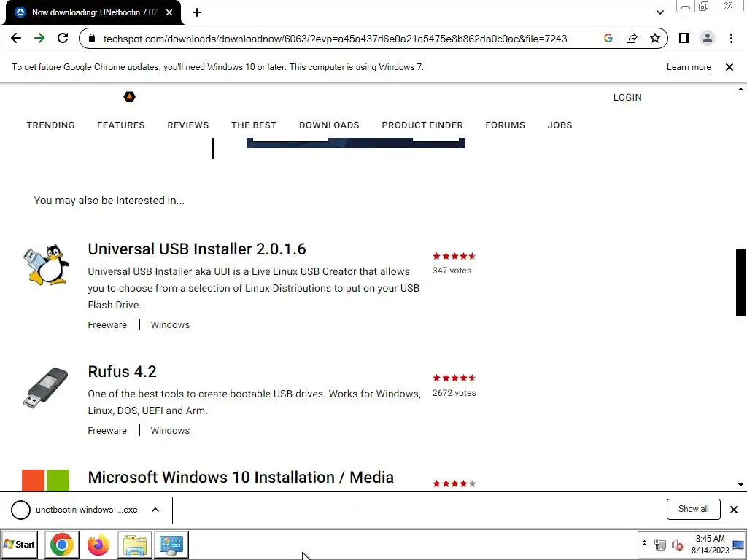Image resolution: width=747 pixels, height=560 pixels.
Task: Open the DOWNLOADS menu
Action: pos(329,125)
